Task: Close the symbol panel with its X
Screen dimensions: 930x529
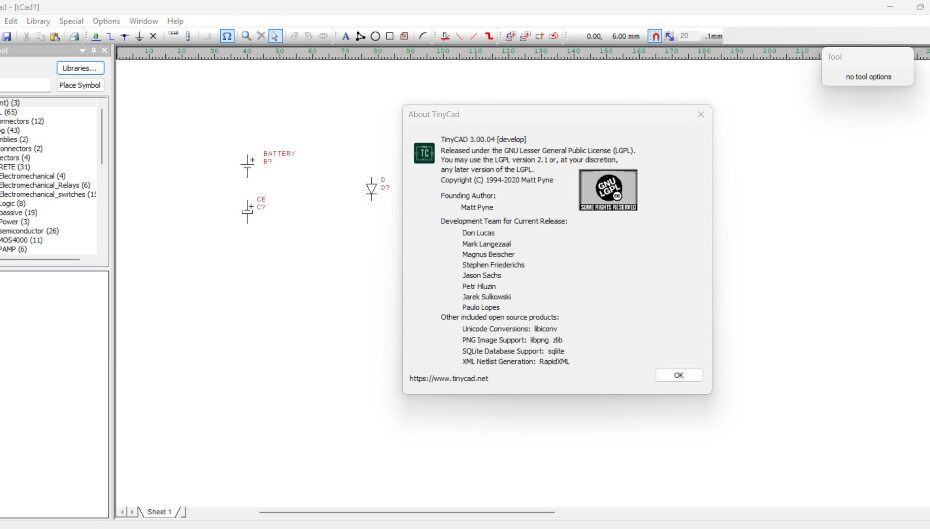Action: tap(104, 51)
